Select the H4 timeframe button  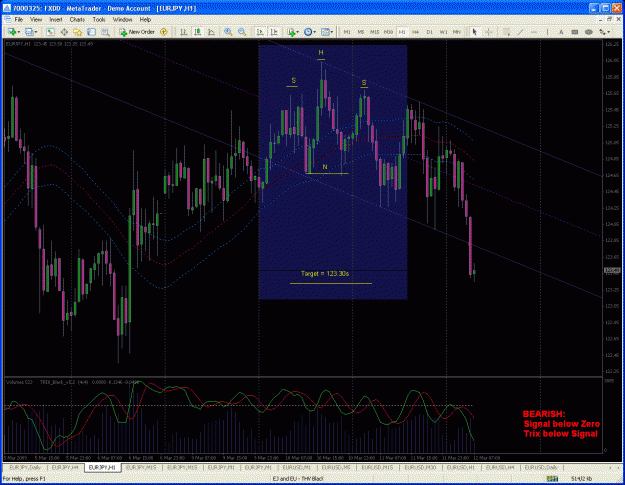tap(415, 32)
